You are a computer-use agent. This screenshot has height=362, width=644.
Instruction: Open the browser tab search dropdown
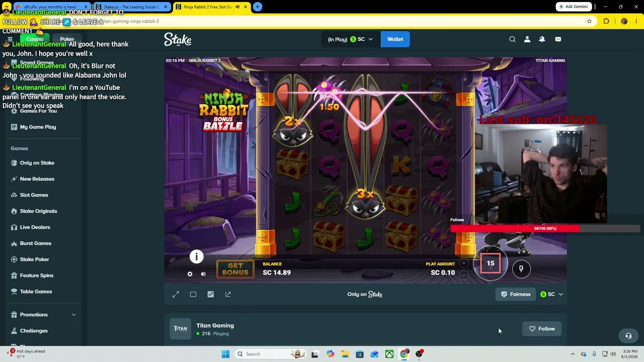(7, 7)
